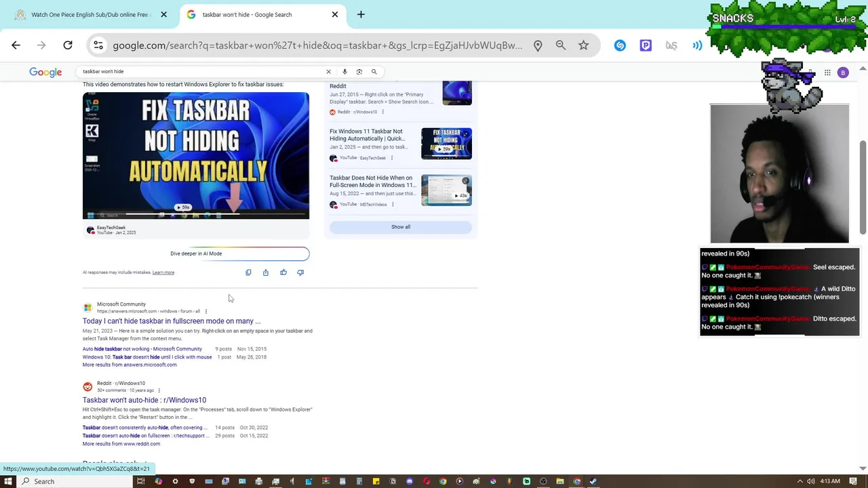Click the crossed-out dollar extension icon
868x488 pixels.
tap(671, 45)
